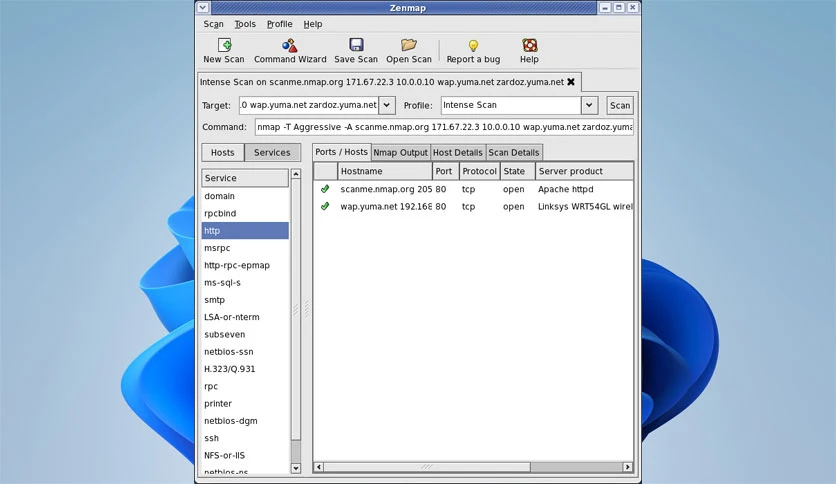Click the Intense Scan profile field
836x484 pixels.
click(511, 105)
